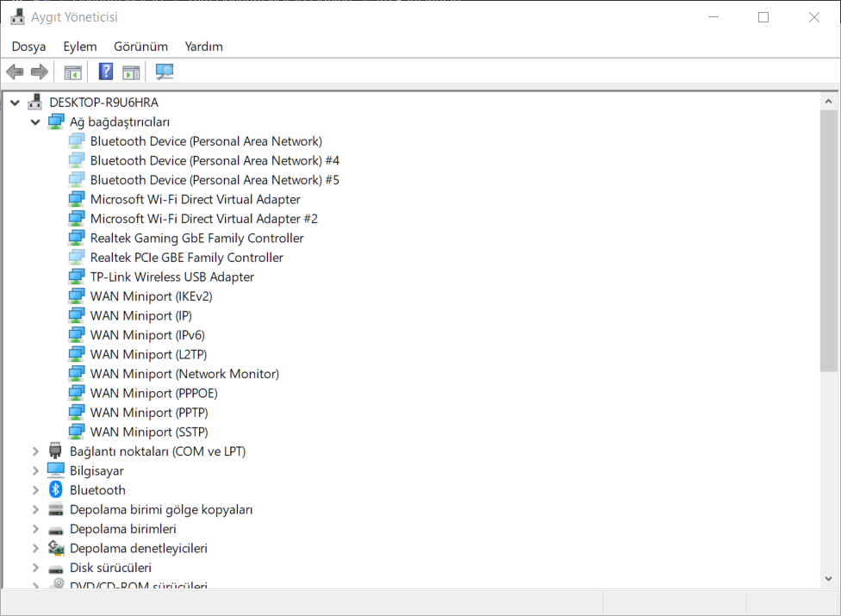Click the show/hide console tree icon

tap(73, 72)
